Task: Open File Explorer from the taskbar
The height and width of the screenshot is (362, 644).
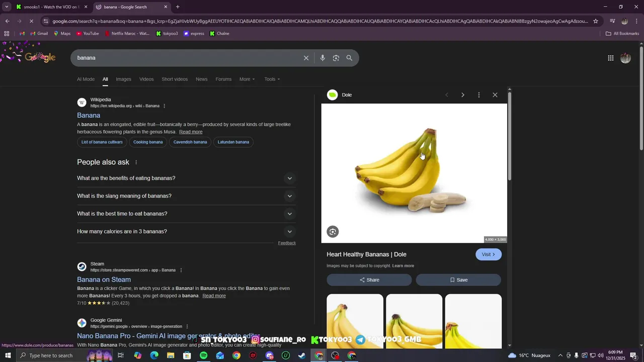Action: pos(171,355)
